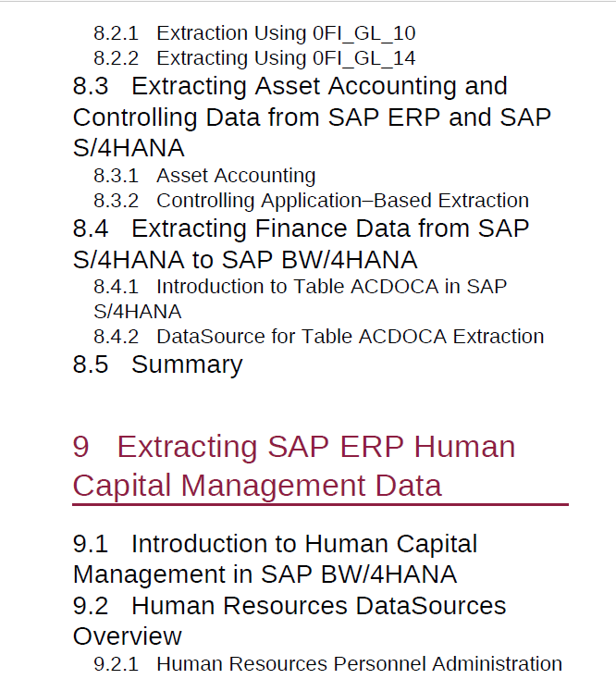Screen dimensions: 616x679
Task: Click the section number 9.1
Action: pos(91,543)
